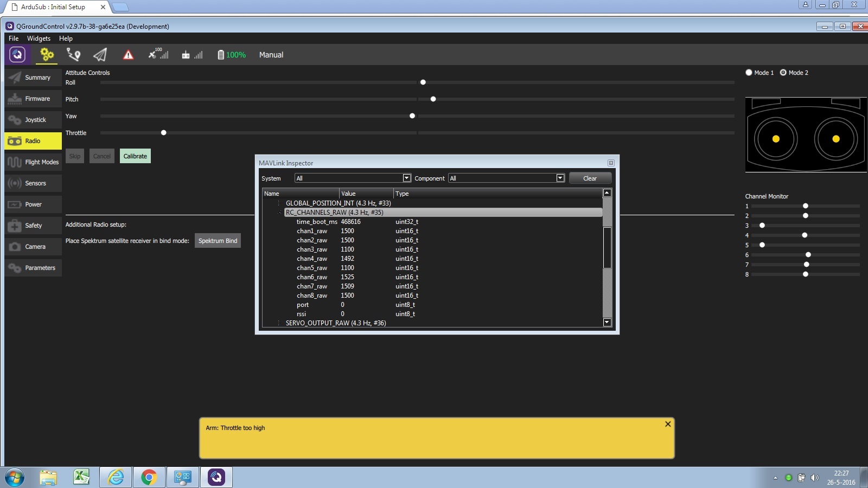The image size is (868, 488).
Task: Close the MAVLink Inspector panel
Action: [x=611, y=163]
